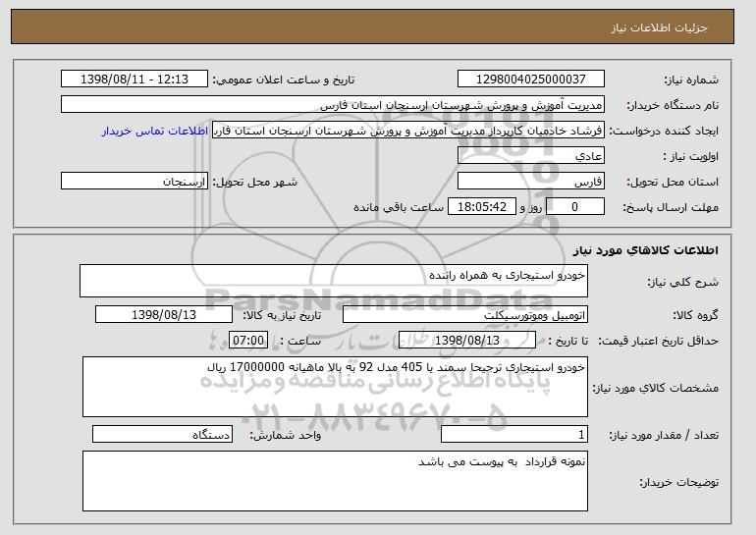Click the گروه کالا label

696,315
